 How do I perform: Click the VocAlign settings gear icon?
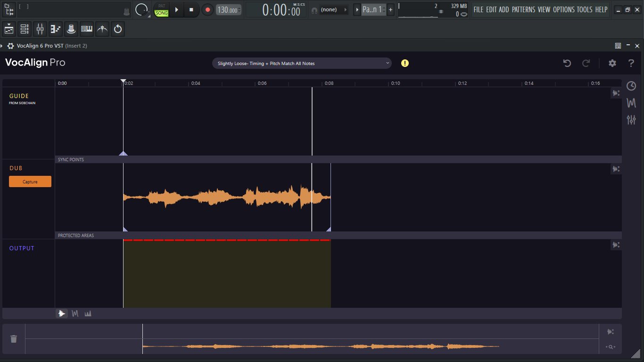(612, 63)
